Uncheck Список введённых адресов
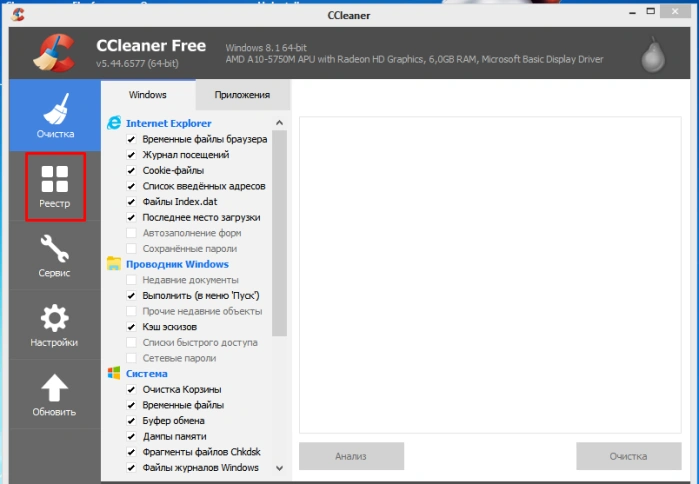Image resolution: width=699 pixels, height=484 pixels. pyautogui.click(x=131, y=186)
